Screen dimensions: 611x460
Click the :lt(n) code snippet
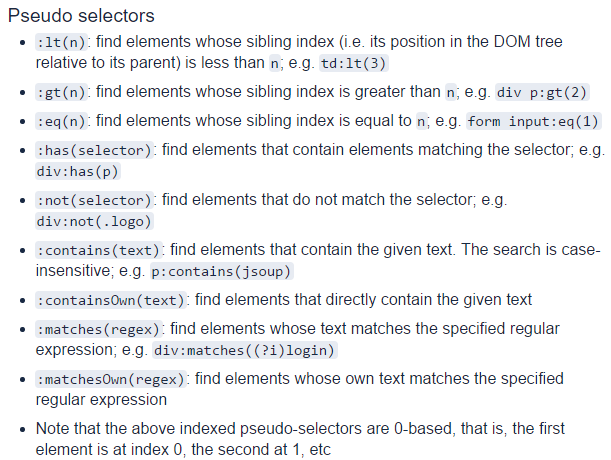61,42
